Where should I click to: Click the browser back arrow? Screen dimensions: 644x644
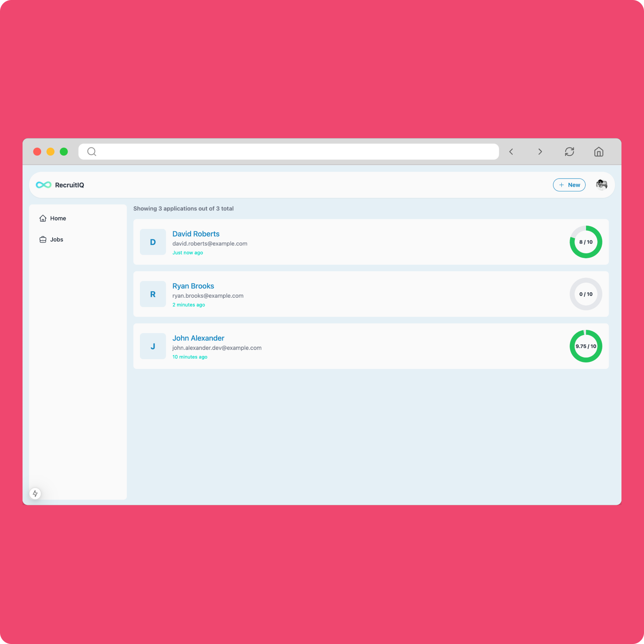511,152
